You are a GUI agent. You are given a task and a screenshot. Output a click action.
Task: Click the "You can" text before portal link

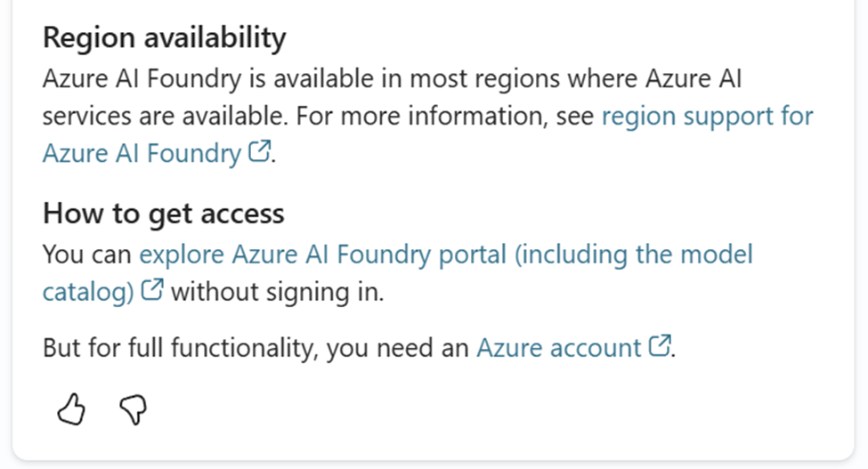coord(87,255)
